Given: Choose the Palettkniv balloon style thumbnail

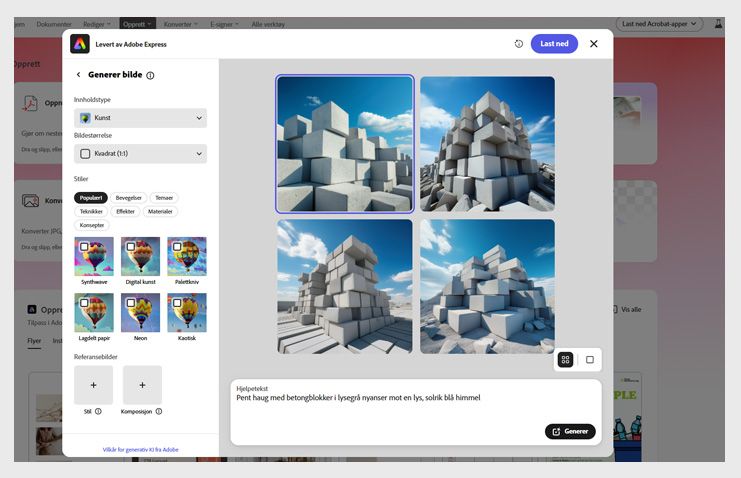Looking at the screenshot, I should 187,256.
